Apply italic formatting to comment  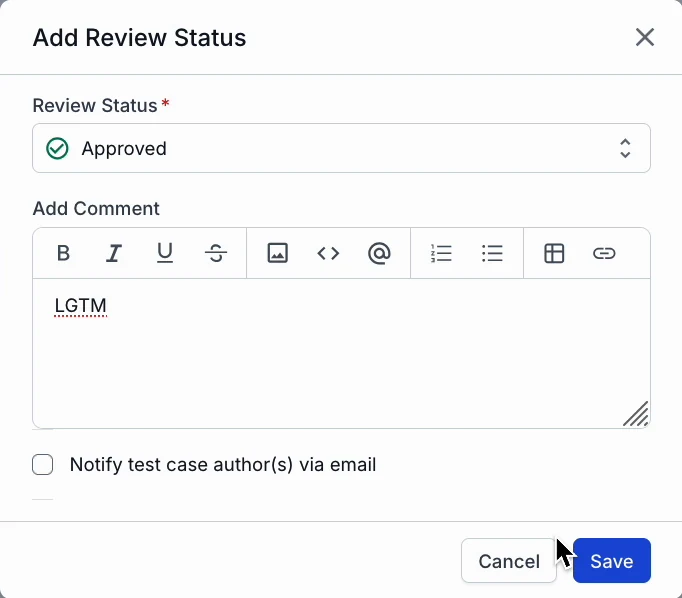point(114,253)
